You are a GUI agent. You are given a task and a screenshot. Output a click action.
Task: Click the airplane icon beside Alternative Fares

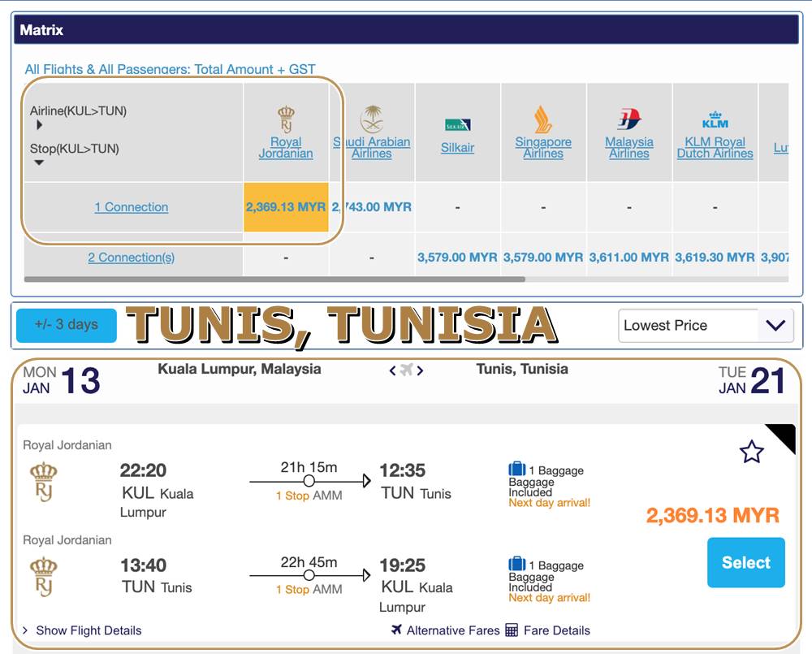[397, 630]
